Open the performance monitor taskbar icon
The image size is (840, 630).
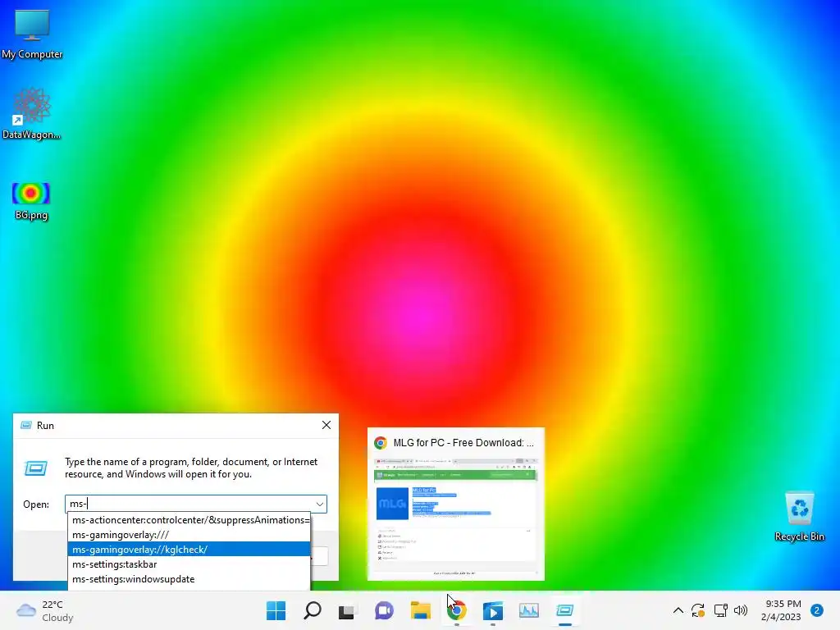coord(529,610)
